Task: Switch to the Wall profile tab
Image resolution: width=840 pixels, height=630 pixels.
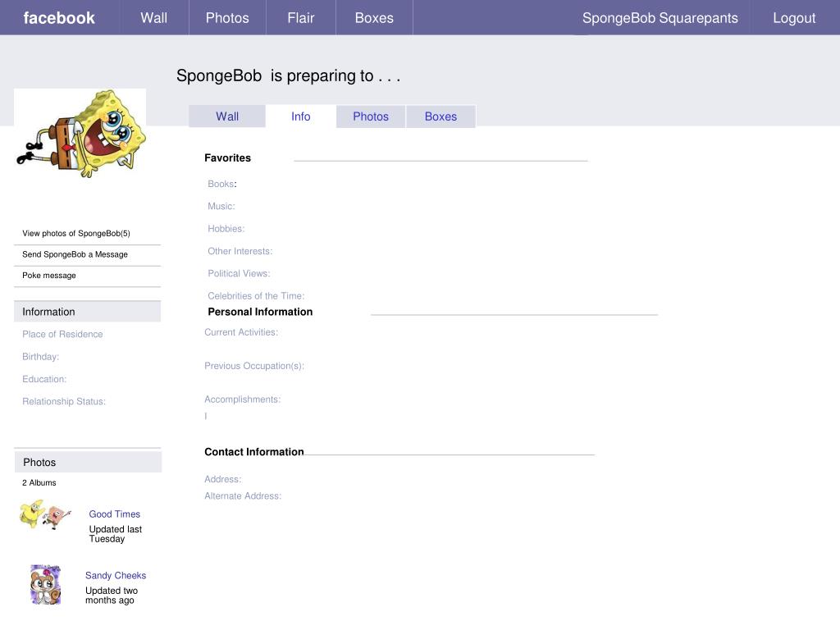Action: (x=227, y=116)
